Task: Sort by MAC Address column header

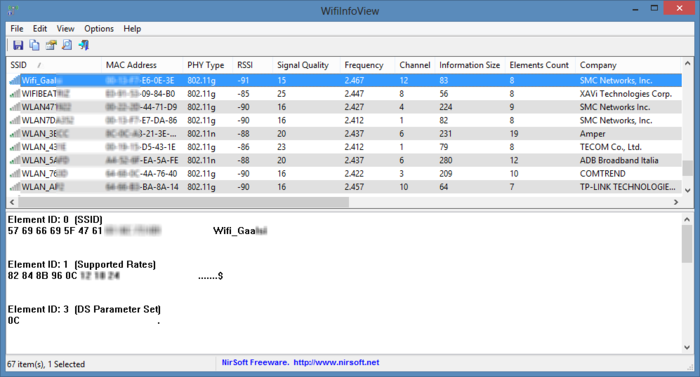Action: [142, 65]
